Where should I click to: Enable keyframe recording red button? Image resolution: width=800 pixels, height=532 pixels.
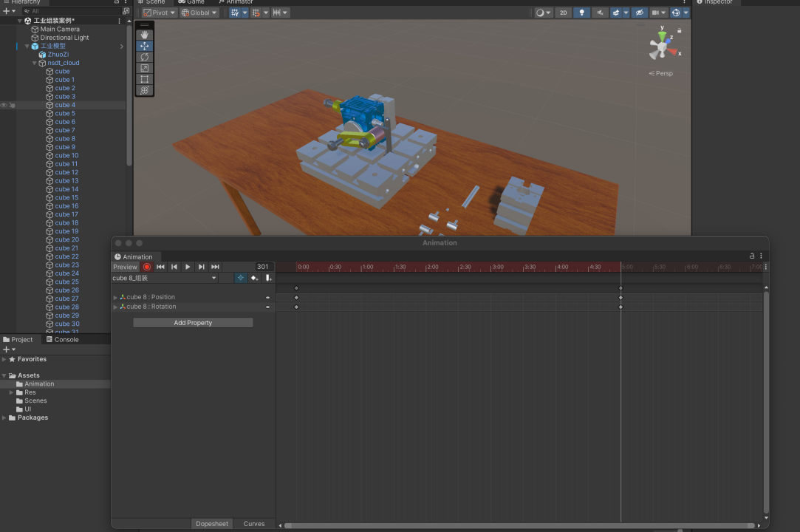[x=147, y=267]
